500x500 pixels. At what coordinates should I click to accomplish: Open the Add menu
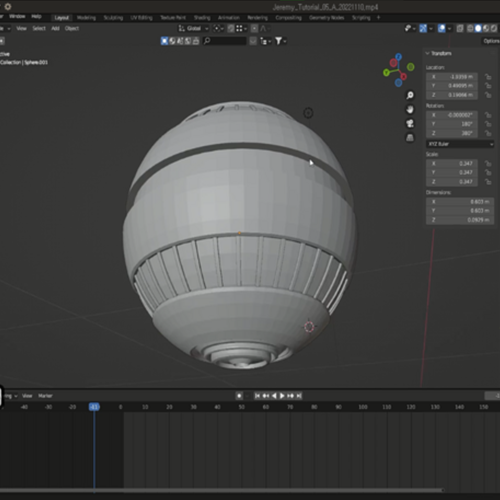(55, 28)
